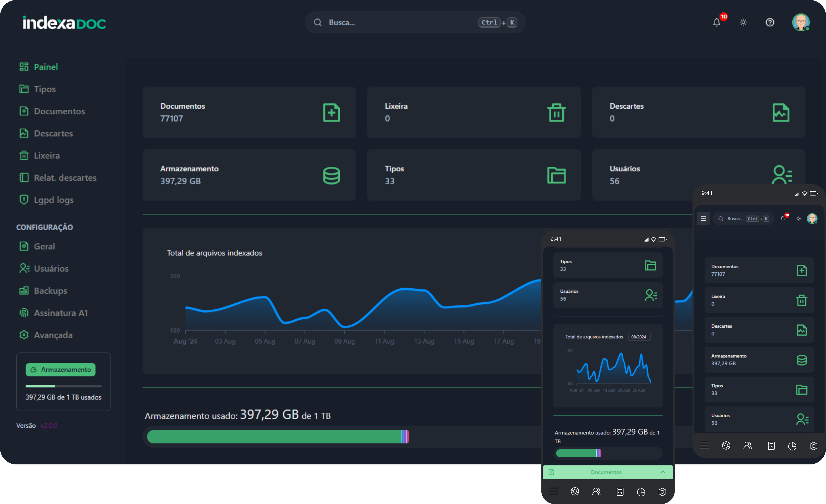Open the notifications bell in desktop header
This screenshot has width=826, height=504.
pyautogui.click(x=717, y=22)
